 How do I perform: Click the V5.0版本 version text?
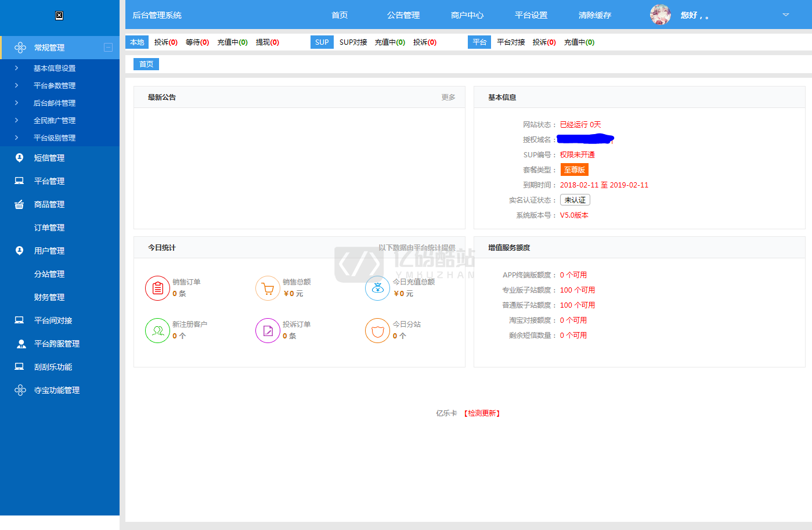click(x=574, y=215)
